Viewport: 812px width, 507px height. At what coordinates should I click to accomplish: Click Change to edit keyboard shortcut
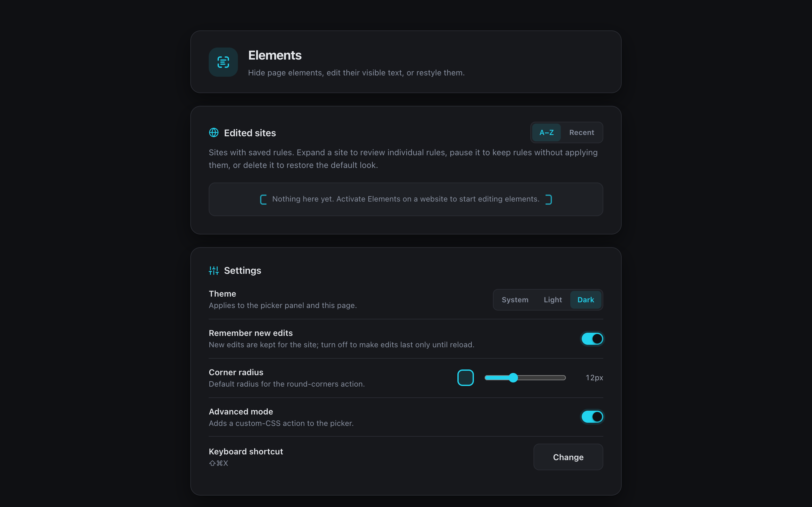tap(568, 457)
